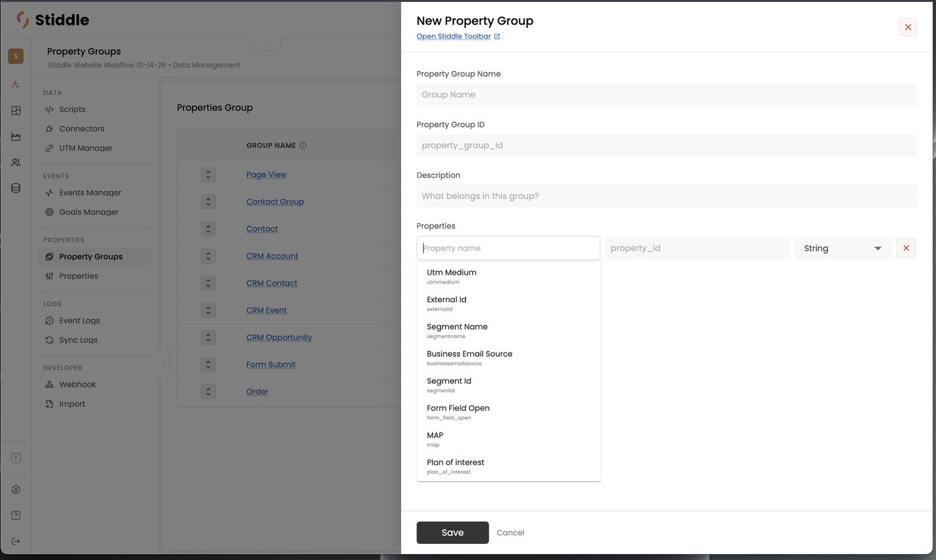Open the Form Submit group link
Screen dimensions: 936x560
pyautogui.click(x=271, y=364)
